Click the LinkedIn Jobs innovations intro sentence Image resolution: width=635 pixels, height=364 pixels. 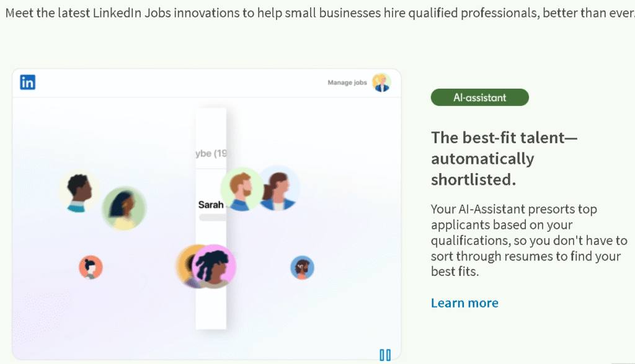[x=317, y=14]
